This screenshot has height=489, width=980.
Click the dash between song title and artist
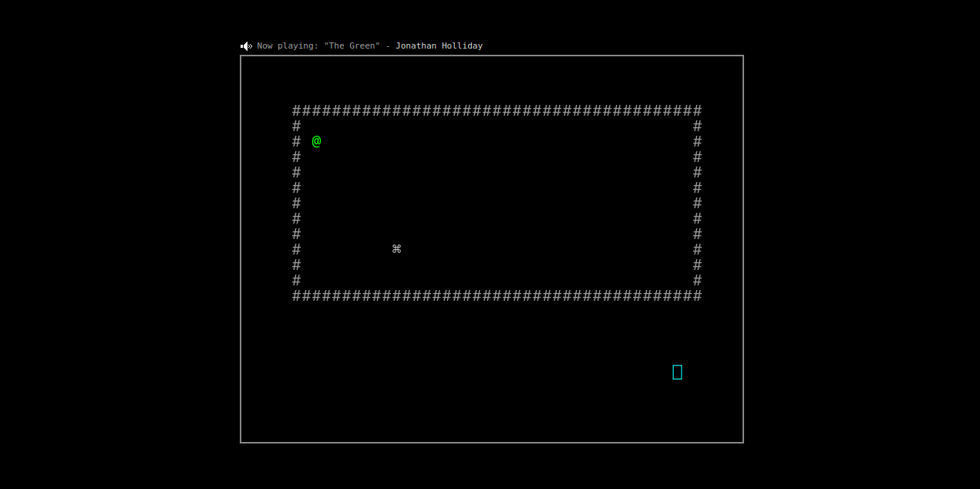coord(388,46)
